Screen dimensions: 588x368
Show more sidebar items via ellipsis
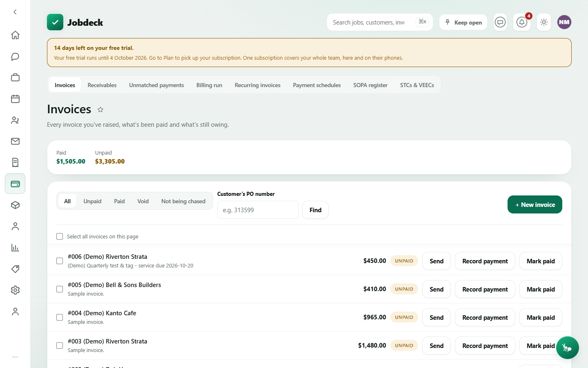(x=15, y=357)
